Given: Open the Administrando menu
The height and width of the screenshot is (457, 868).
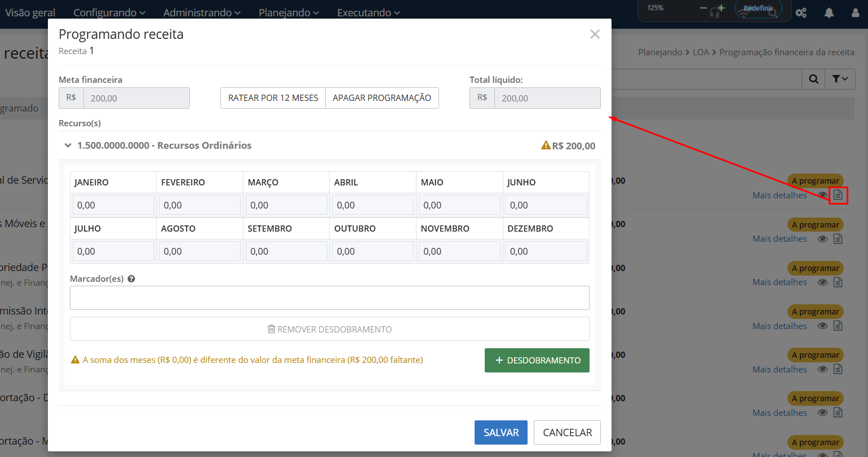Looking at the screenshot, I should (202, 12).
